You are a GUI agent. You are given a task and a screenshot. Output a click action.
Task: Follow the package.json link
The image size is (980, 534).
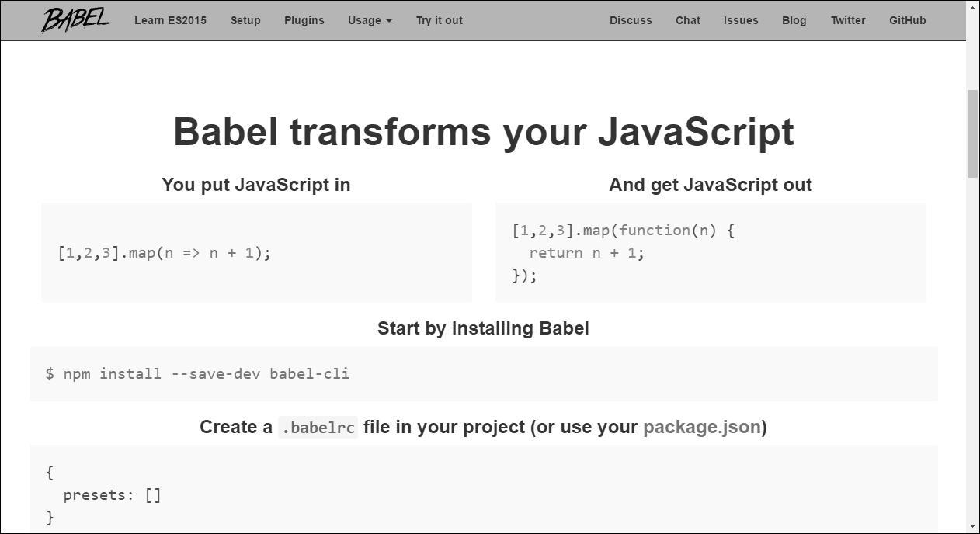(x=701, y=427)
